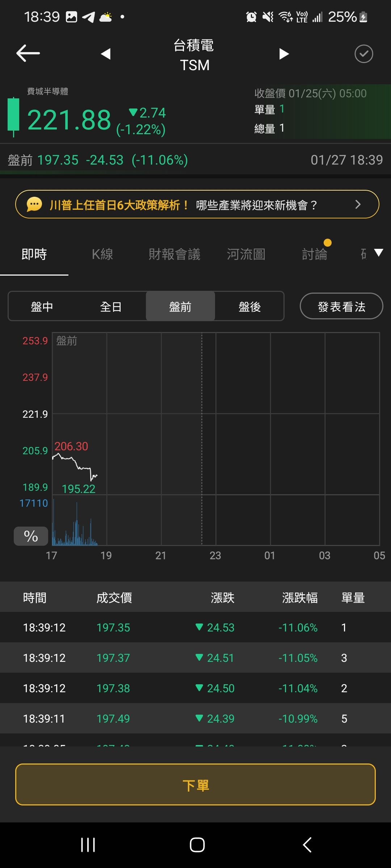The height and width of the screenshot is (868, 391).
Task: Tap the pre-market price line chart
Action: (x=75, y=467)
